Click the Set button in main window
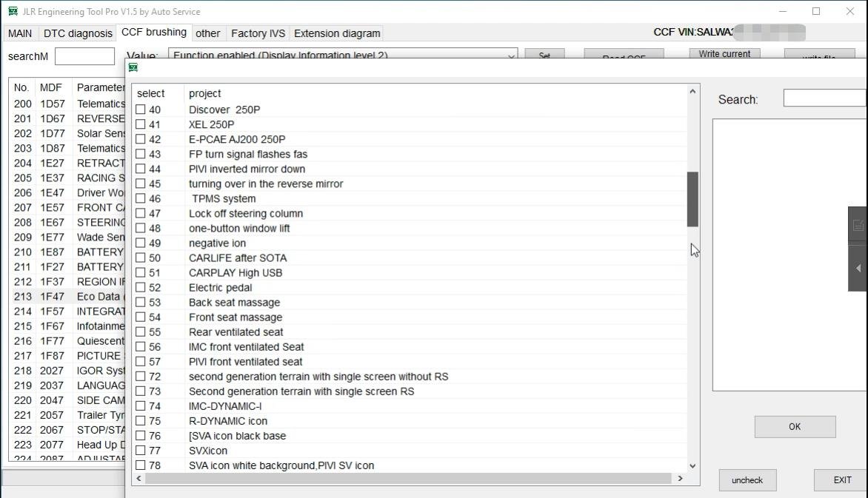This screenshot has height=498, width=868. click(x=544, y=54)
